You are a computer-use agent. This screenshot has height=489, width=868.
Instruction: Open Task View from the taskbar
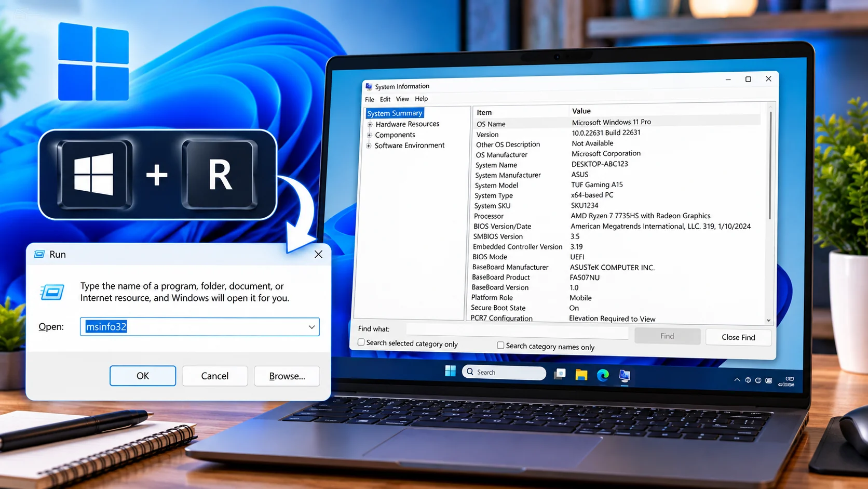[x=560, y=374]
